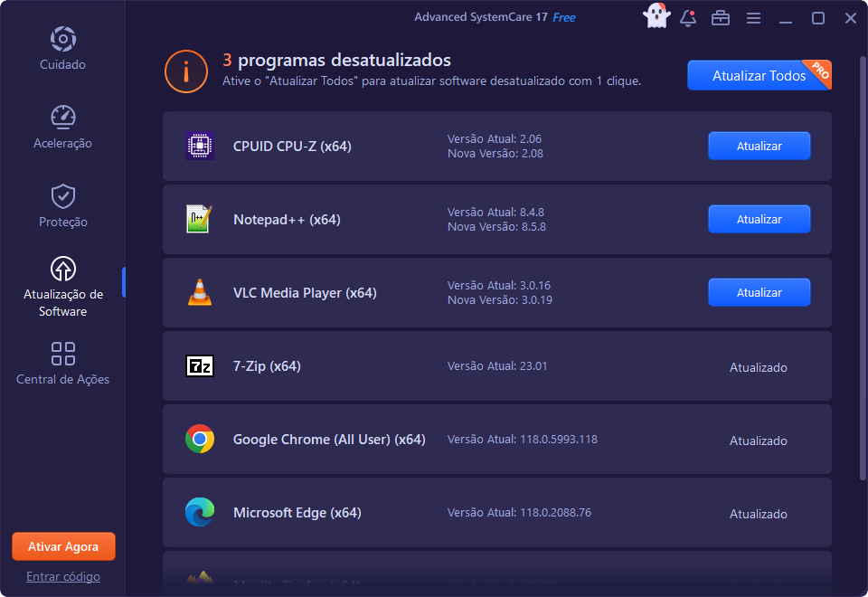Image resolution: width=868 pixels, height=597 pixels.
Task: Click the 7-Zip program icon
Action: (200, 365)
